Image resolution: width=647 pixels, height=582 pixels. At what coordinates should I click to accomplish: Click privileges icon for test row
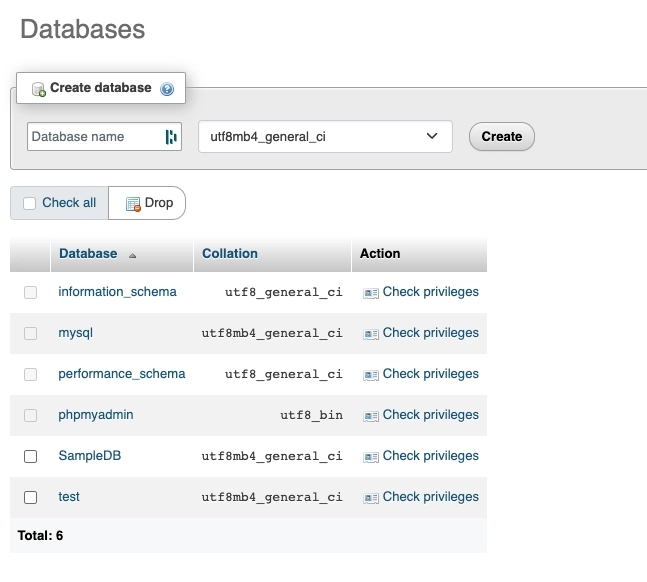coord(371,498)
